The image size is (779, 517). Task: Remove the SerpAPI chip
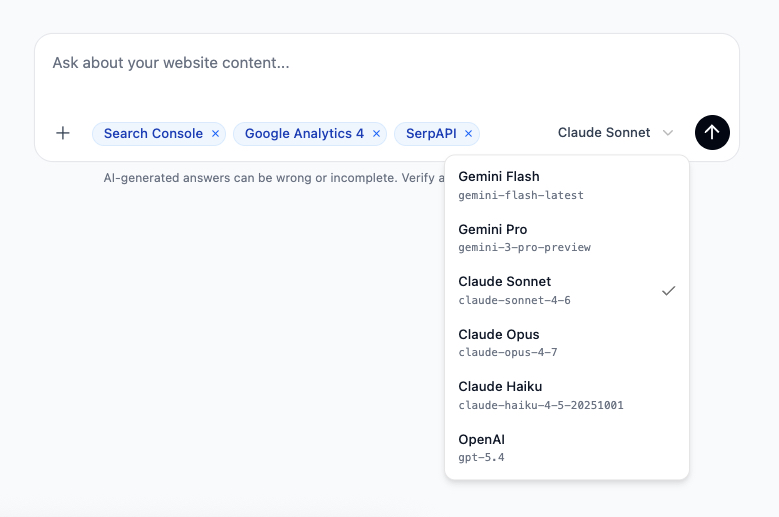(468, 134)
